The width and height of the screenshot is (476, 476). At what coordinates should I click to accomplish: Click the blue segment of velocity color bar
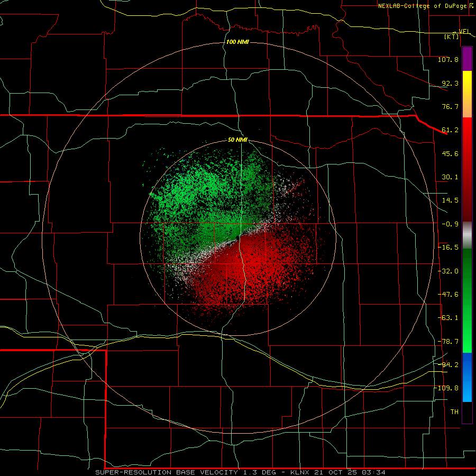click(467, 377)
